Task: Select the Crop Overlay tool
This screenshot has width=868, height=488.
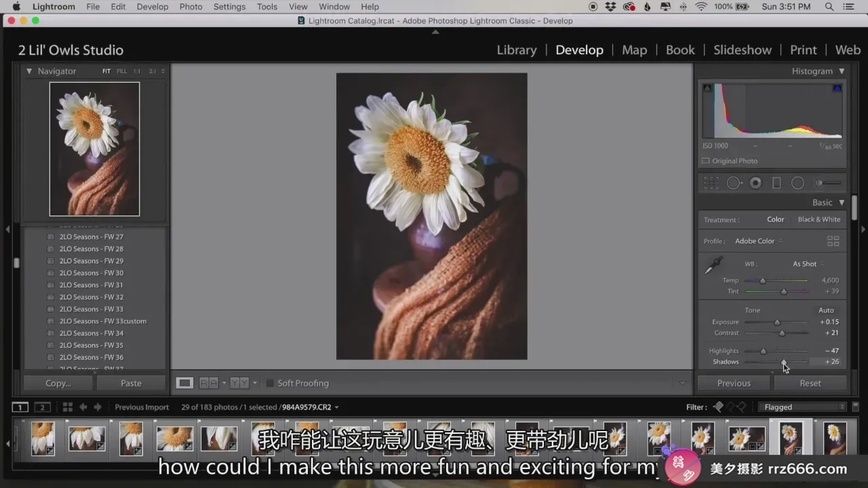Action: tap(711, 183)
